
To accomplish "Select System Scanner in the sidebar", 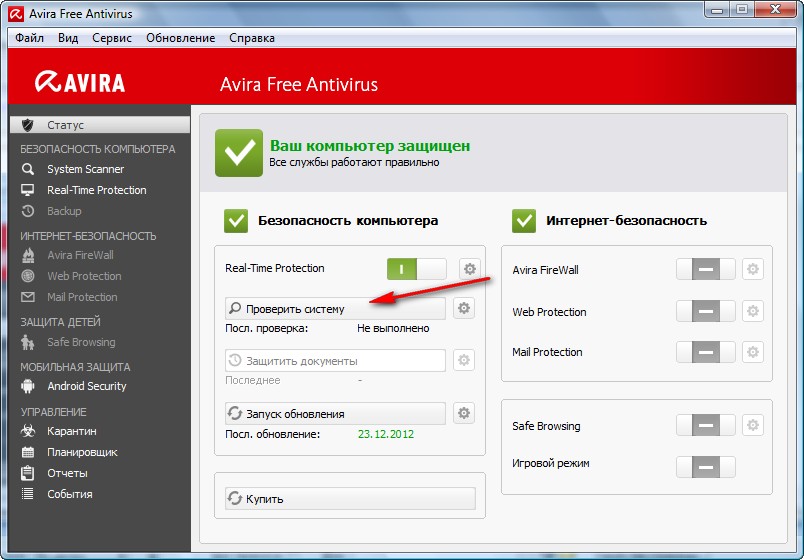I will point(86,169).
